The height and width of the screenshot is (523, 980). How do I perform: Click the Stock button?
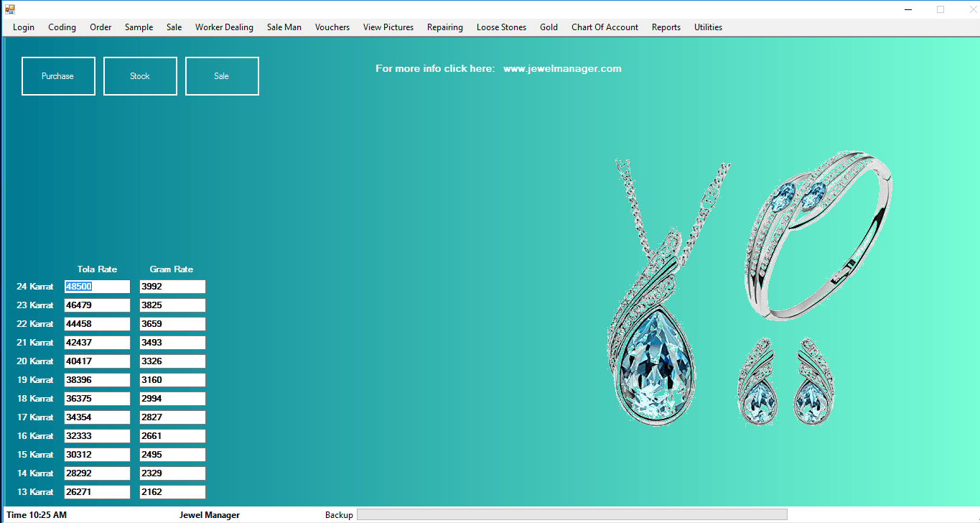pos(140,76)
